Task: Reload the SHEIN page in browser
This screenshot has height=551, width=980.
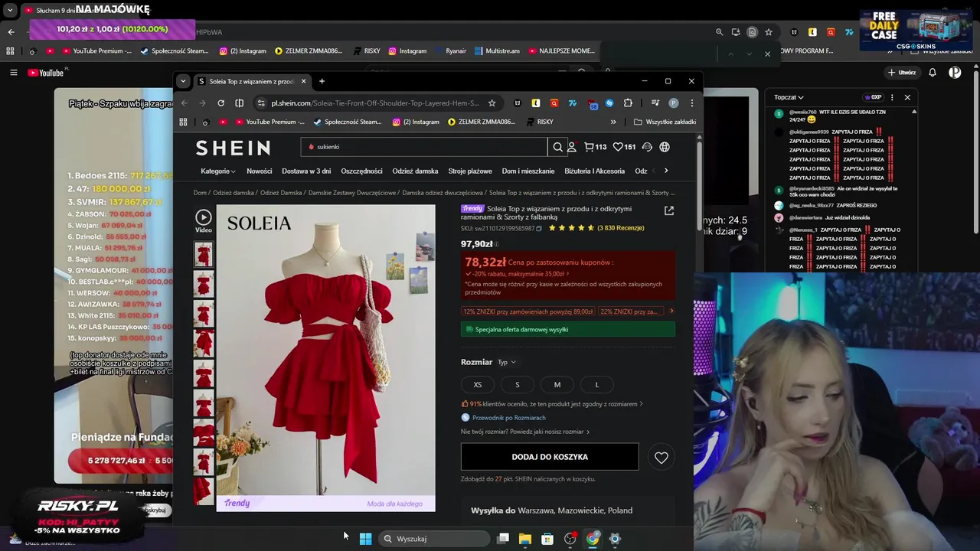Action: [x=220, y=103]
